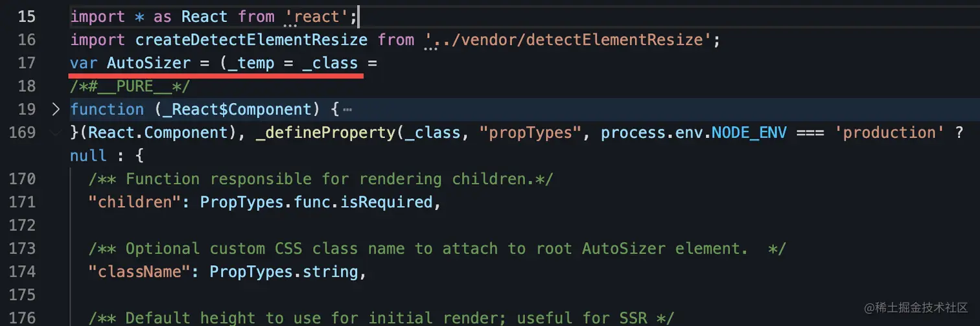The image size is (980, 326).
Task: Click the /*#__PURE__*/ comment
Action: coord(130,86)
